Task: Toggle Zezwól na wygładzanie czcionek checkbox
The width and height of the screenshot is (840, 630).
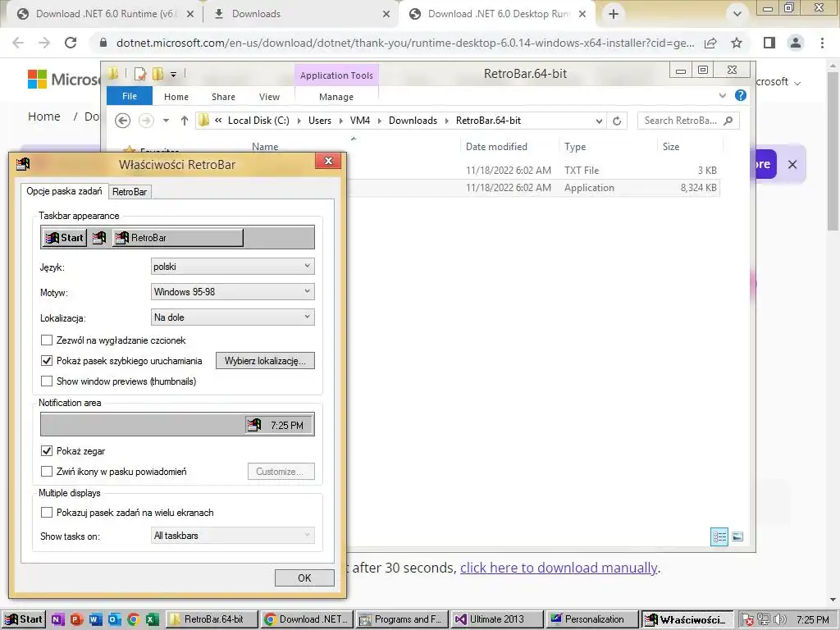Action: pos(47,340)
